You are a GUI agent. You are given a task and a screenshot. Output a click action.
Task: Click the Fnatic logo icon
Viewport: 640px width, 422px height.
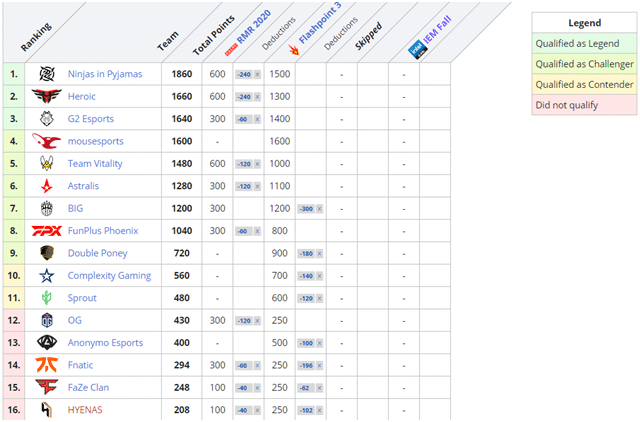[x=47, y=365]
